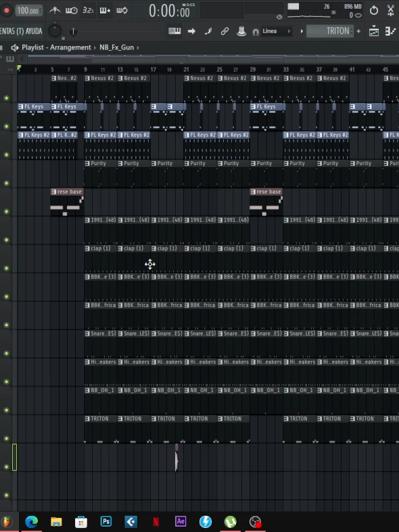Expand arrow after Playlist - Arrangement breadcrumb
This screenshot has width=399, height=532.
95,48
